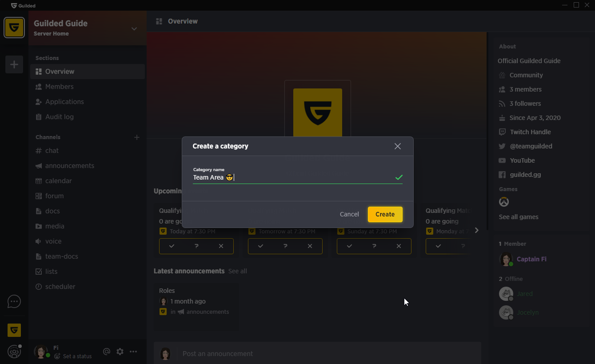This screenshot has height=364, width=595.
Task: Open Captain Fi member profile
Action: (x=531, y=259)
